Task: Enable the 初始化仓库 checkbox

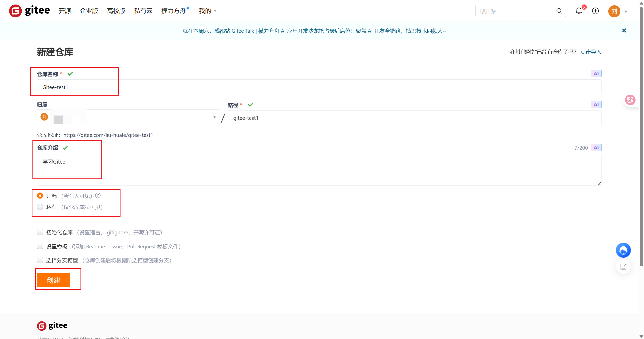Action: (40, 232)
